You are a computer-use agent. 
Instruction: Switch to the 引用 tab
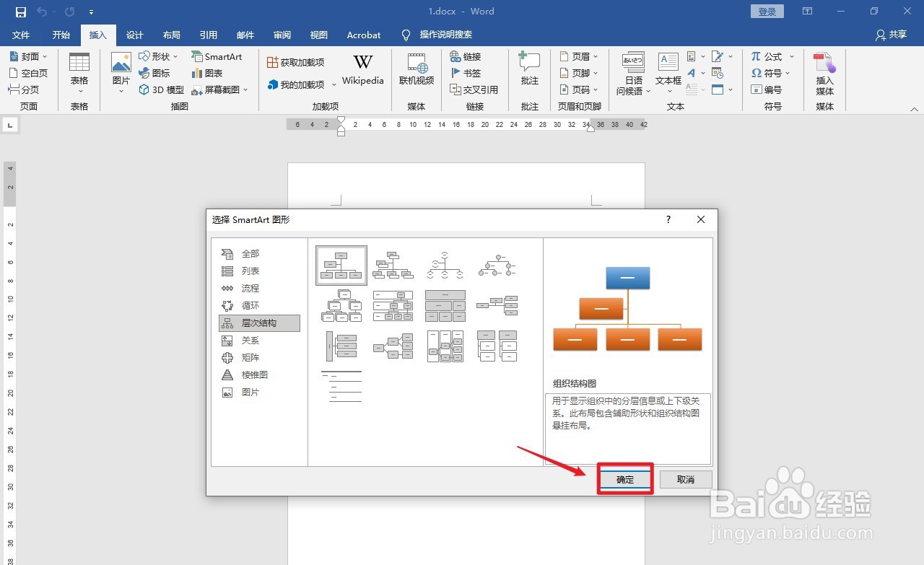(x=209, y=35)
